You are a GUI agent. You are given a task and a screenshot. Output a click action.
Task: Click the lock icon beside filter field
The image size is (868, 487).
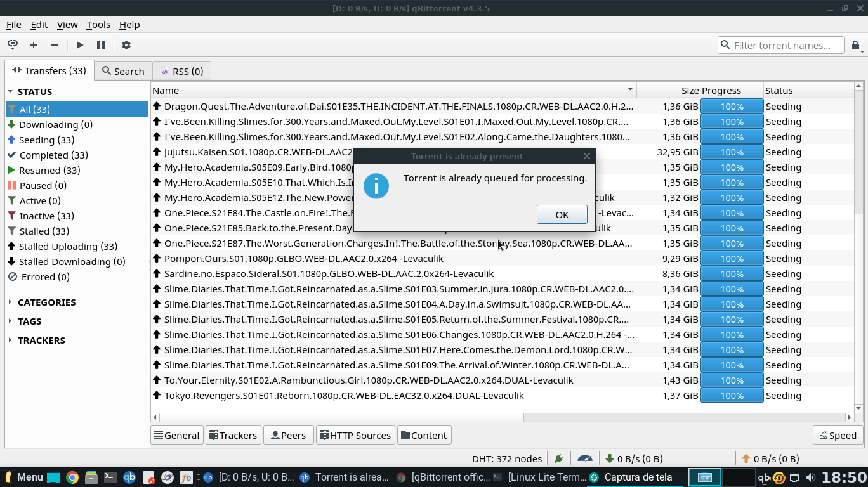point(855,45)
